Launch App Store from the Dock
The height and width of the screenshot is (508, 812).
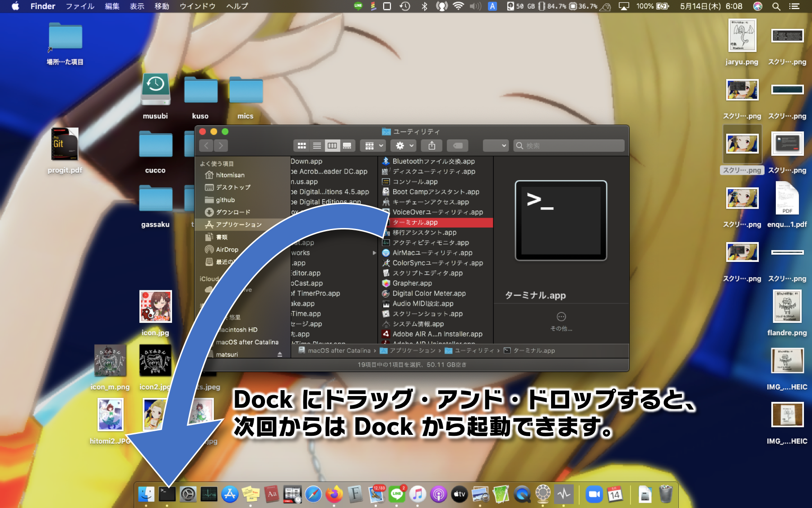[230, 494]
